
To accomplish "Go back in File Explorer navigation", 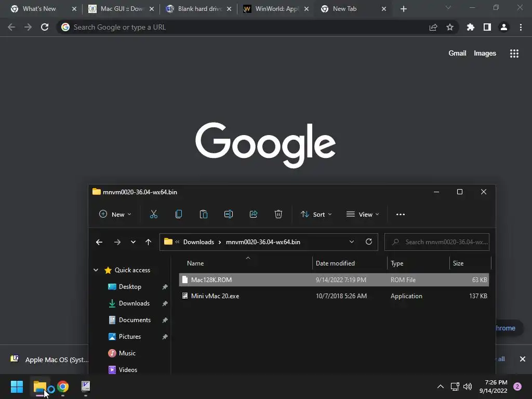I will click(x=99, y=242).
